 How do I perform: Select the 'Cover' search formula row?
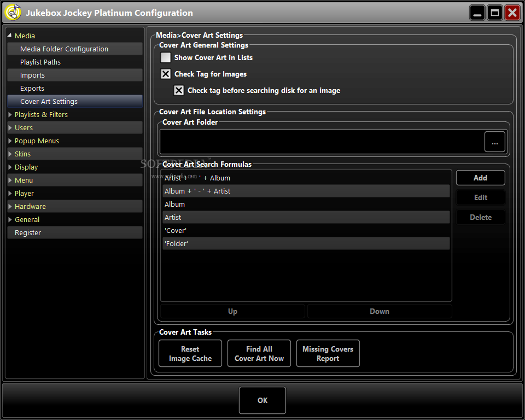[x=306, y=230]
